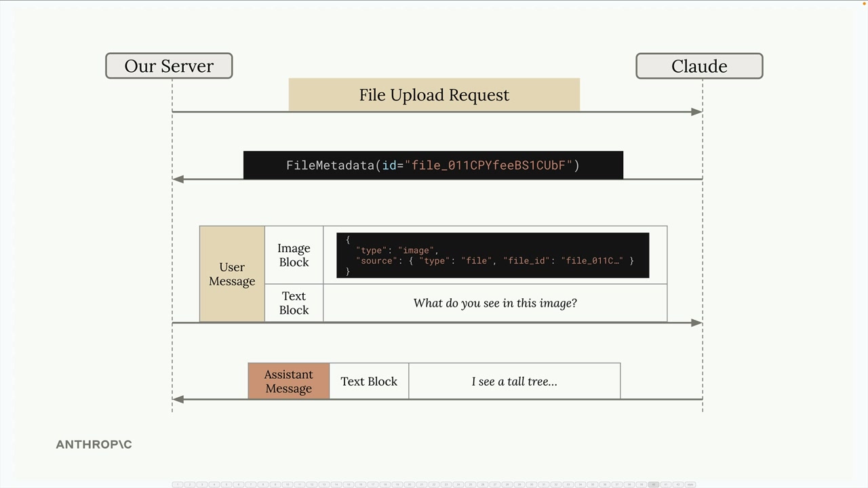The height and width of the screenshot is (488, 868).
Task: Click the Our Server box
Action: (x=169, y=66)
